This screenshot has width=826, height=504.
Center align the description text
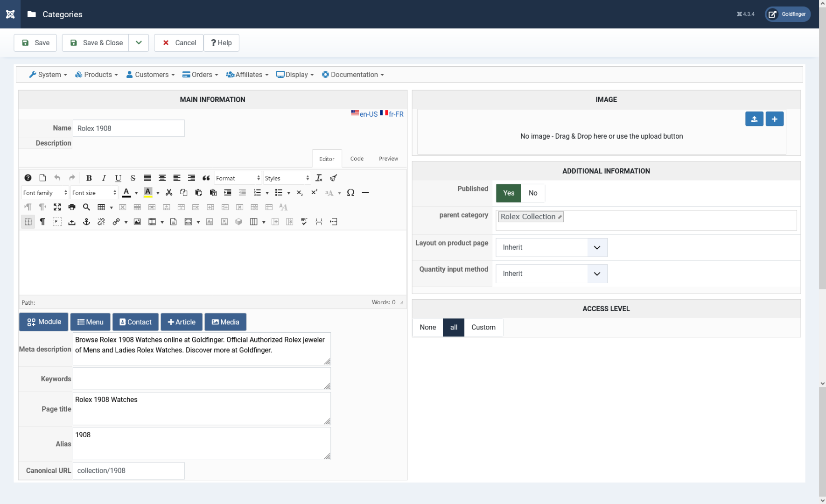162,178
